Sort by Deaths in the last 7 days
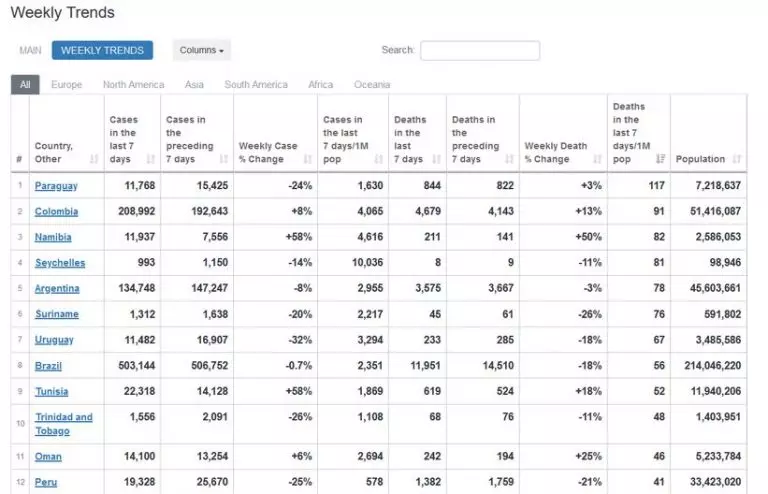Screen dimensions: 768x494 (x=437, y=159)
